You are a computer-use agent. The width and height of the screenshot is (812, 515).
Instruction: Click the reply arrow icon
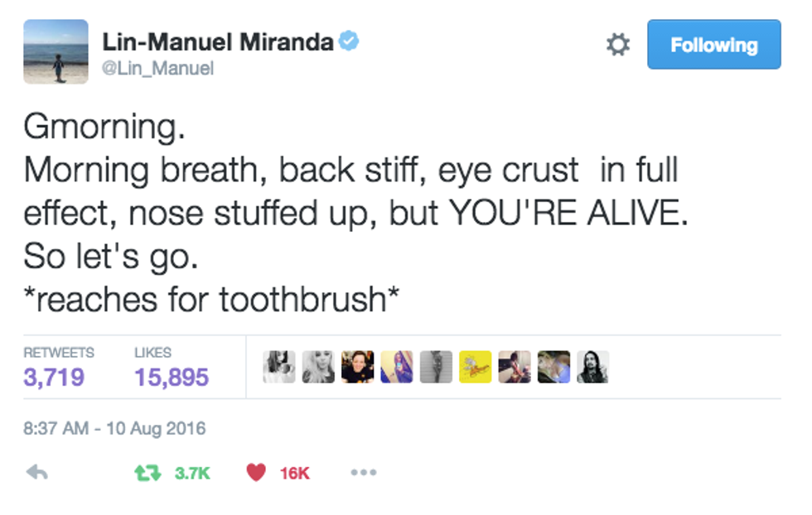click(x=36, y=473)
